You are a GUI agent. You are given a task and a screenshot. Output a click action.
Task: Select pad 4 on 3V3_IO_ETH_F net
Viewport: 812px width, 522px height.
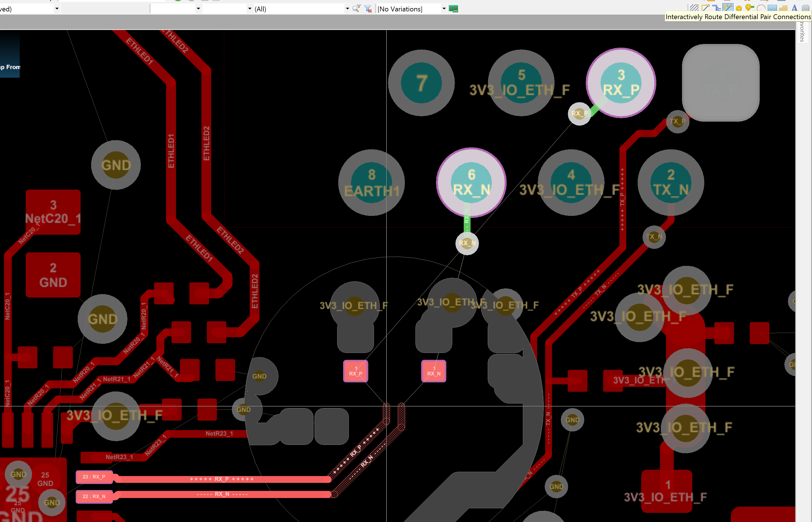click(x=571, y=183)
